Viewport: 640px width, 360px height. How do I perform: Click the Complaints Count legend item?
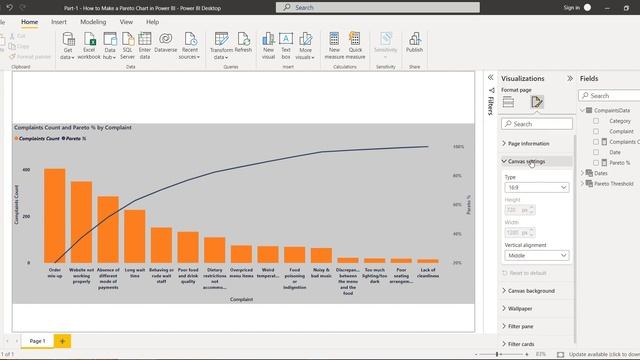(37, 138)
